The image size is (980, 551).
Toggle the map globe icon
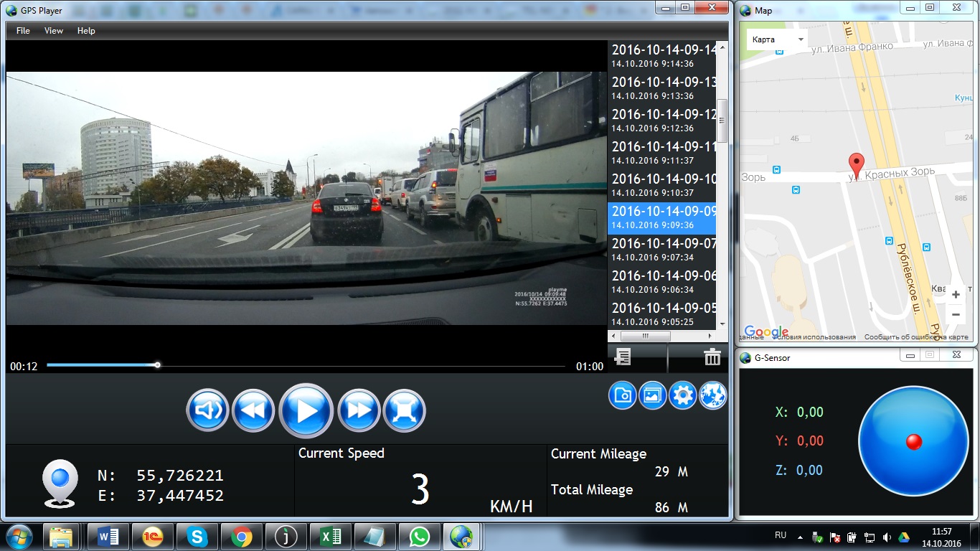click(712, 395)
